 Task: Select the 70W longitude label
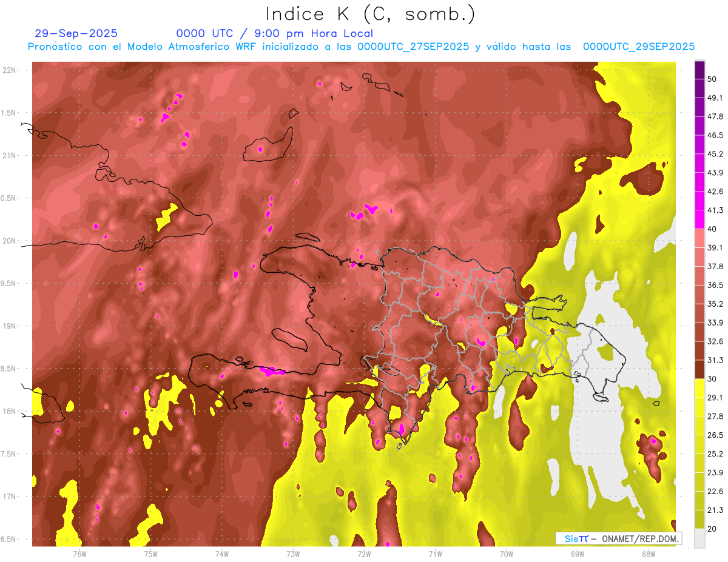[x=507, y=554]
